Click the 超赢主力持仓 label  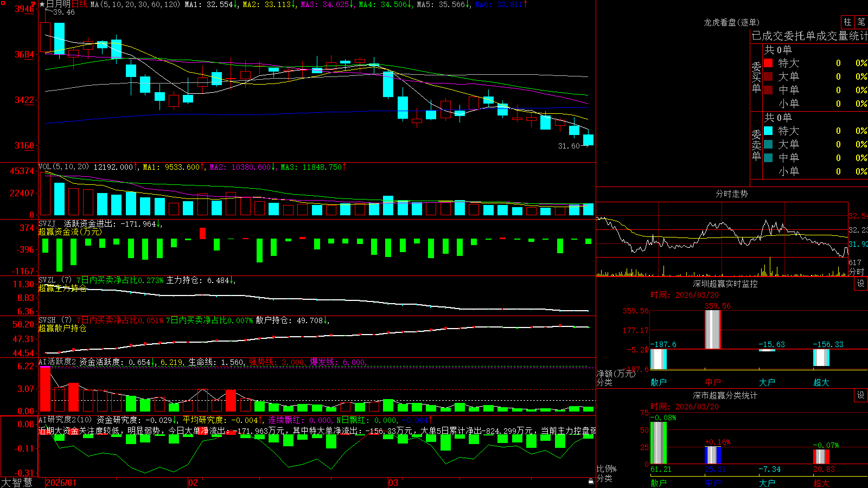click(x=62, y=288)
